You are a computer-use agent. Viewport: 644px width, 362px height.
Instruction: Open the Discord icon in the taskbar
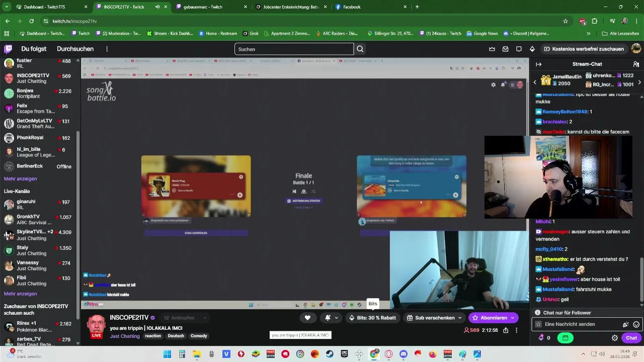tap(403, 354)
